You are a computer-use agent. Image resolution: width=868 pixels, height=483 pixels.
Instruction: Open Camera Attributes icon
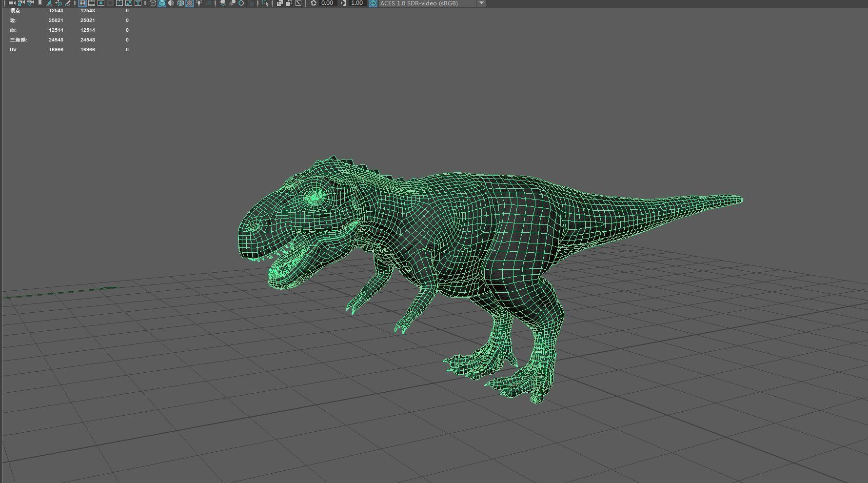pyautogui.click(x=30, y=3)
